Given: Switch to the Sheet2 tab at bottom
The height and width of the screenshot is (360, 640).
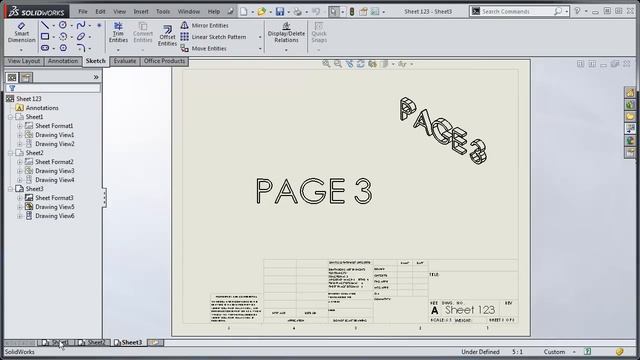Looking at the screenshot, I should click(92, 342).
